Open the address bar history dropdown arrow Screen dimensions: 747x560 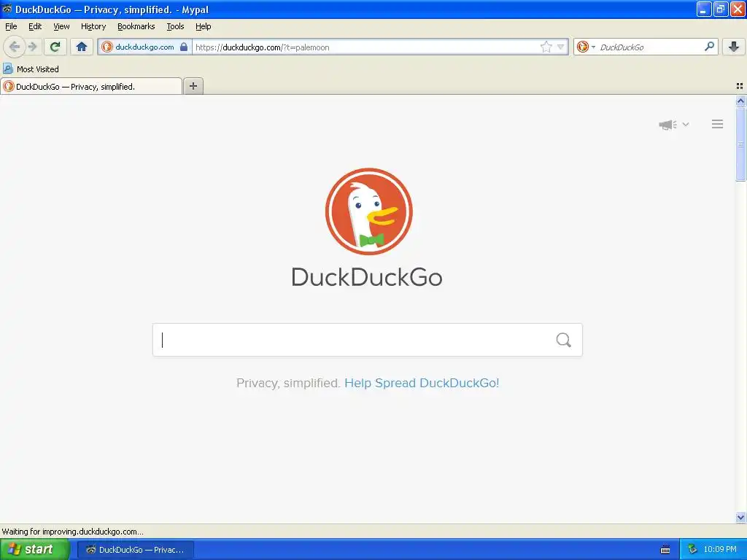point(561,47)
